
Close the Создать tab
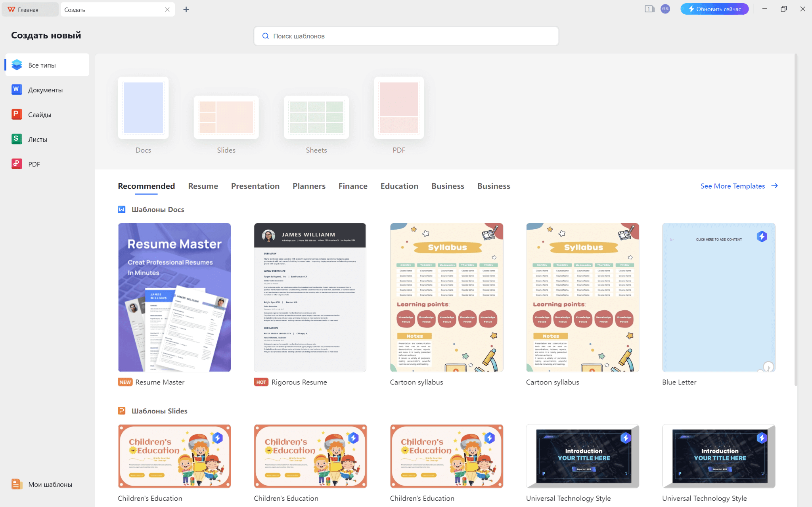point(167,10)
